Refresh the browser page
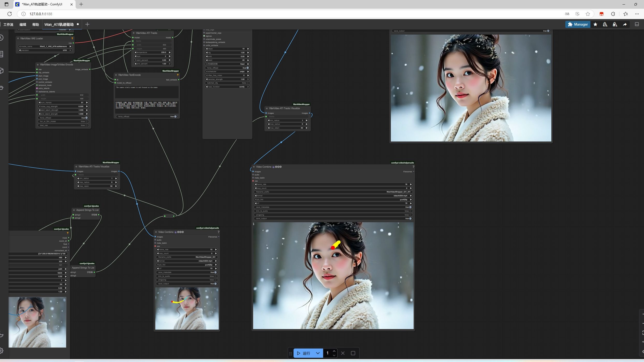Viewport: 644px width, 362px height. pos(10,14)
